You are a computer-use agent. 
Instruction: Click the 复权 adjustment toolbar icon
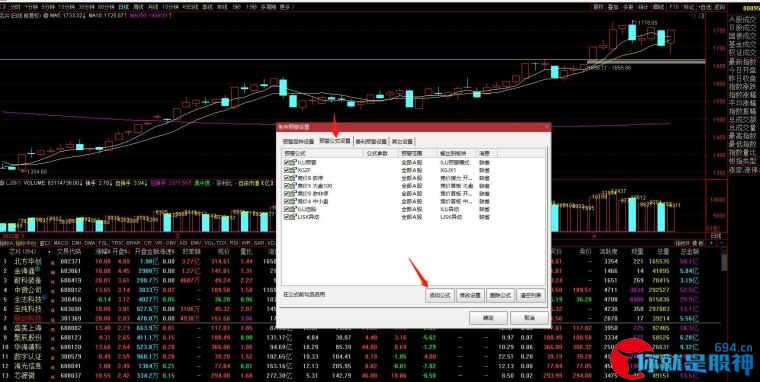(599, 7)
